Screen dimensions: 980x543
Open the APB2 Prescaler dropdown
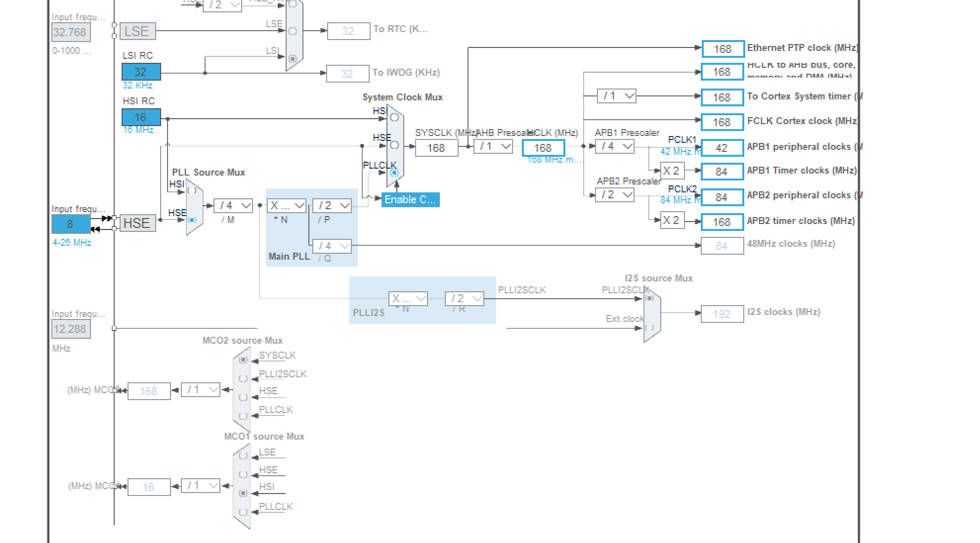(x=614, y=194)
